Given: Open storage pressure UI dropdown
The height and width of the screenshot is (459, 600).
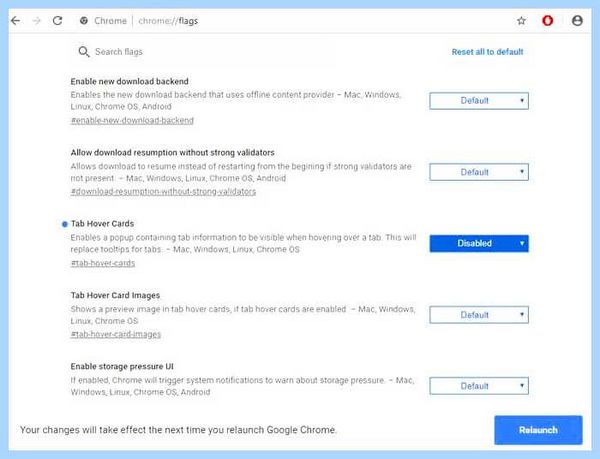Looking at the screenshot, I should [479, 386].
